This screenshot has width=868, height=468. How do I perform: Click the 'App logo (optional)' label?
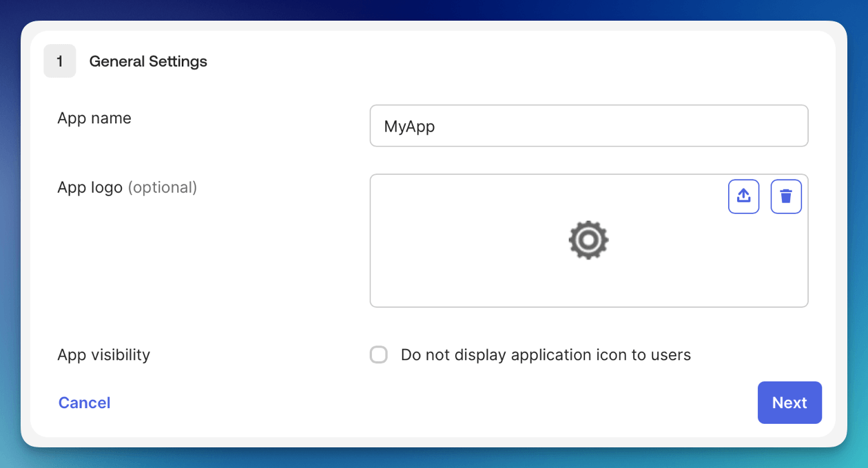[x=127, y=187]
